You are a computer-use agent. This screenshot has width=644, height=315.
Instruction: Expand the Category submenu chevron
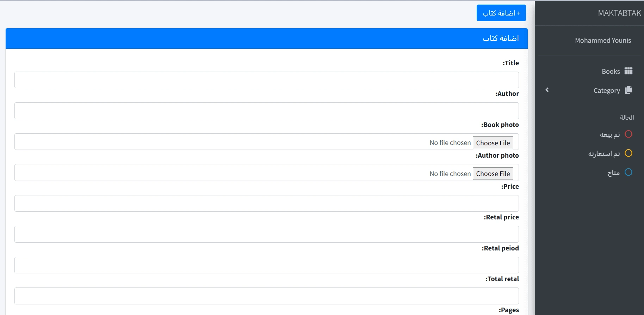547,90
